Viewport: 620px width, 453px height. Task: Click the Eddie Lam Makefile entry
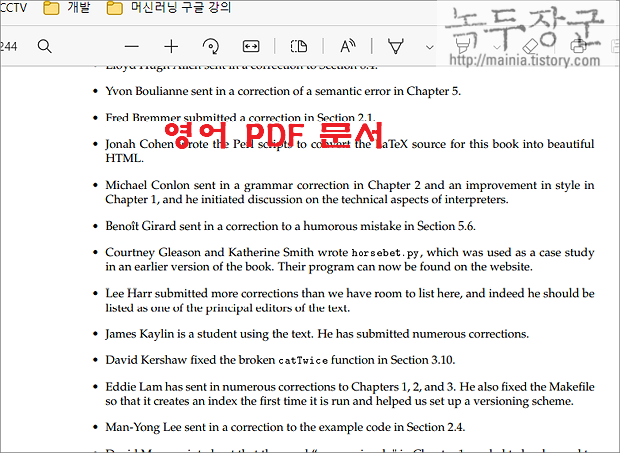(x=350, y=394)
